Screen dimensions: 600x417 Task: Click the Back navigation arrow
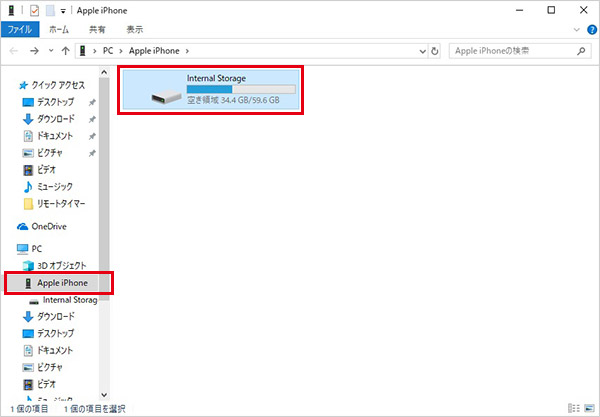point(14,51)
